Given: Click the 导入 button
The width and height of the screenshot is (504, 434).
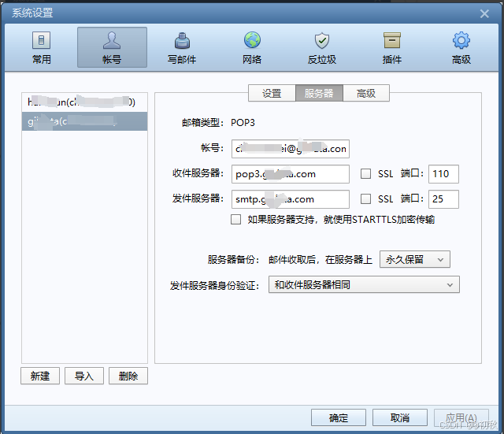Looking at the screenshot, I should point(84,376).
